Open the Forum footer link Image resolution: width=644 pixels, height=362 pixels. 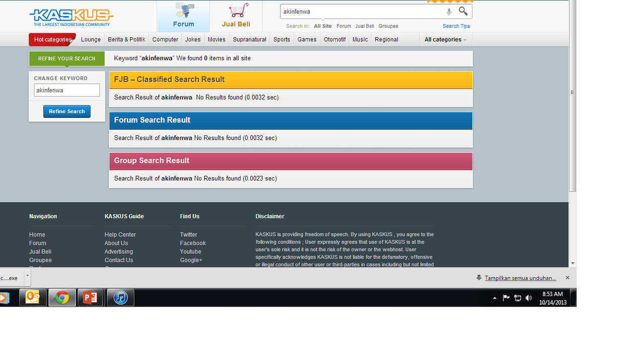pyautogui.click(x=38, y=243)
